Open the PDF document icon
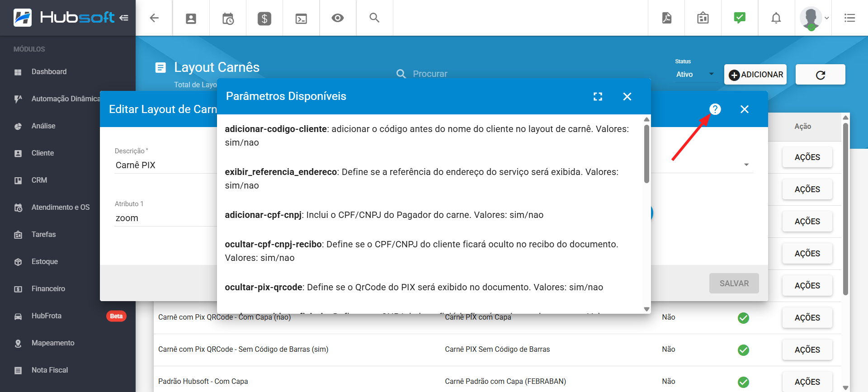The image size is (868, 392). click(667, 18)
